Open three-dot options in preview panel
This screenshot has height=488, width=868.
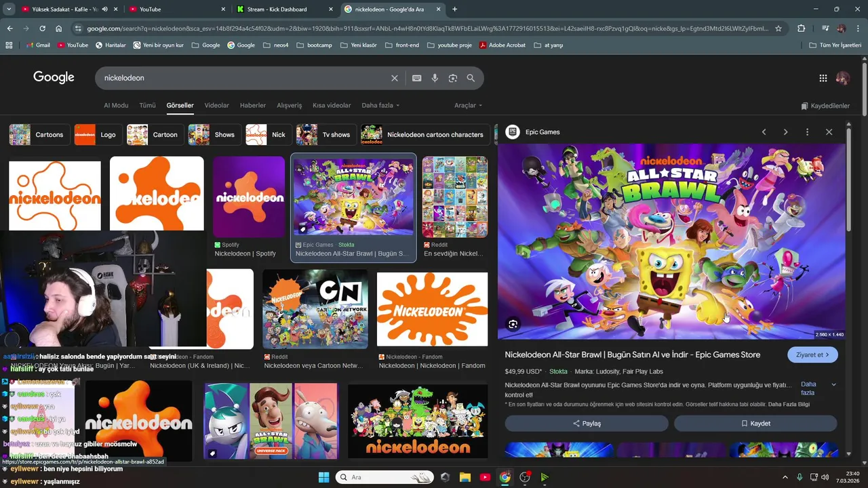tap(807, 132)
